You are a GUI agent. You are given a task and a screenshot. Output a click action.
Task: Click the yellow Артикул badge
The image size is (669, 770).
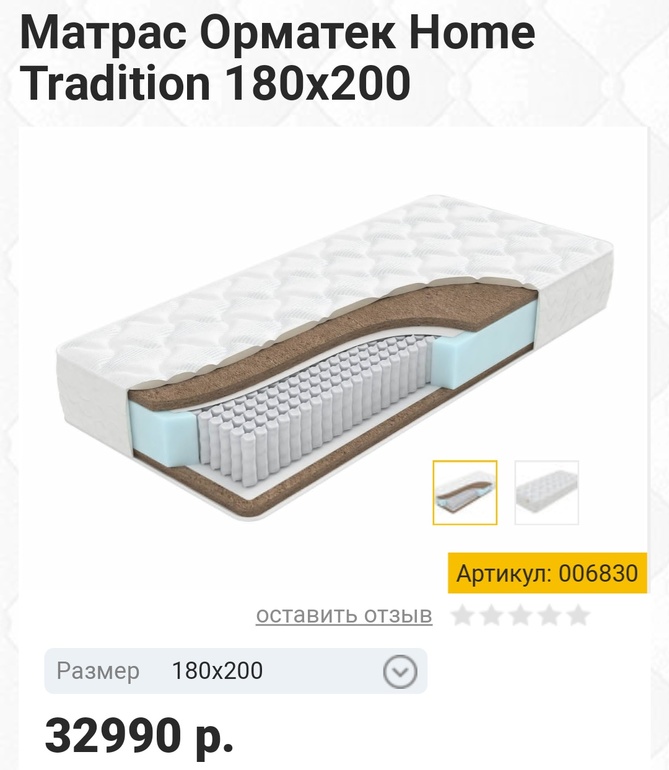(546, 573)
